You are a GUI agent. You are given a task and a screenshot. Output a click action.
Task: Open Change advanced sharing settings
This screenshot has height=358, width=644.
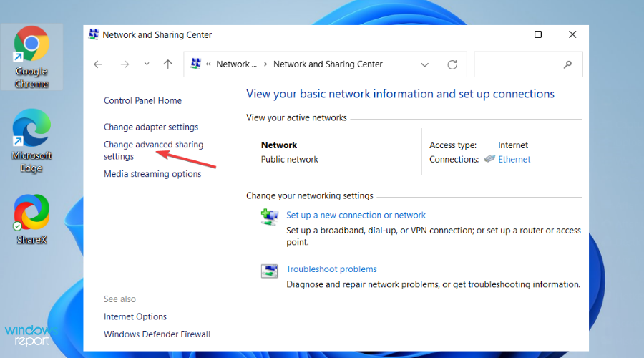[153, 150]
